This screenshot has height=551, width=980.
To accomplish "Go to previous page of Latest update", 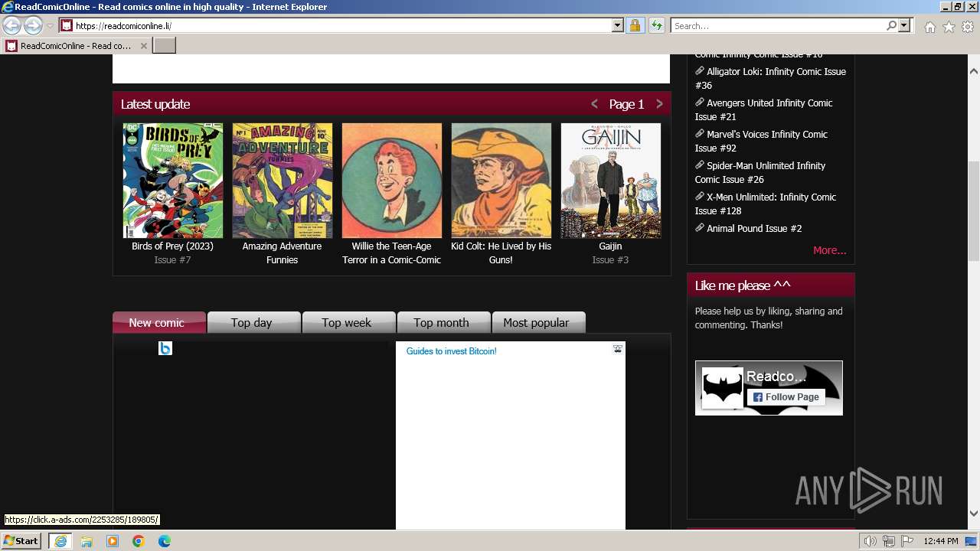I will pyautogui.click(x=594, y=104).
